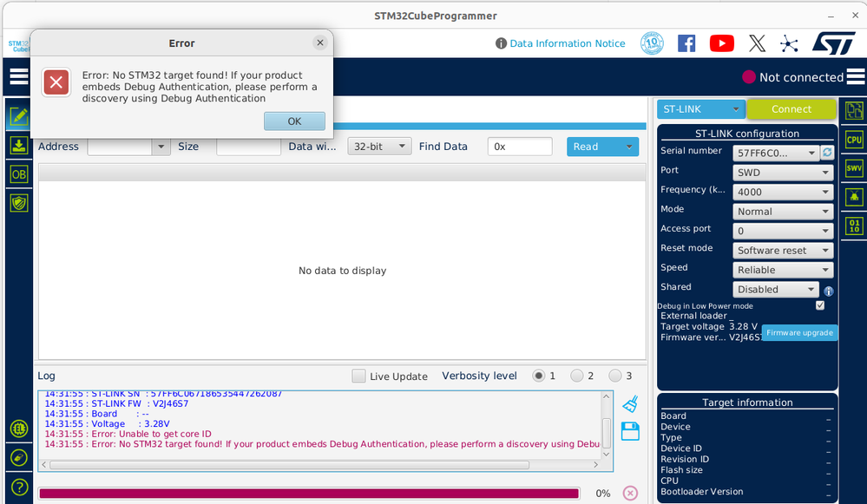Open the Memory & File editing page icon
867x504 pixels.
click(19, 116)
